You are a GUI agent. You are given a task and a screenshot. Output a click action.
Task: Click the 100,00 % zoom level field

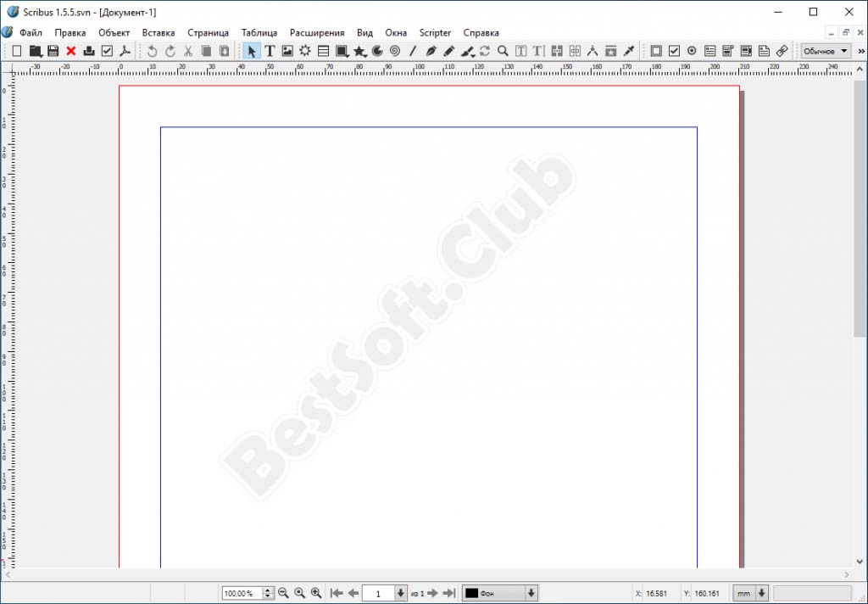242,593
